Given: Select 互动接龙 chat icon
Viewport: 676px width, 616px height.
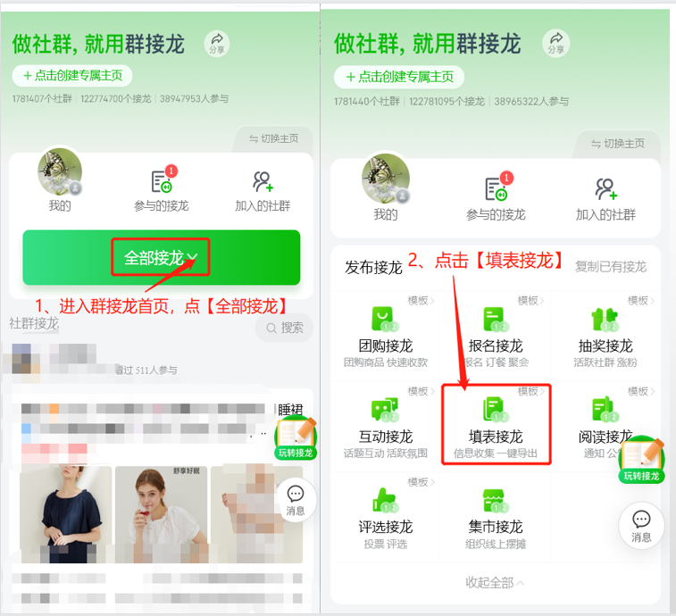Looking at the screenshot, I should click(385, 410).
